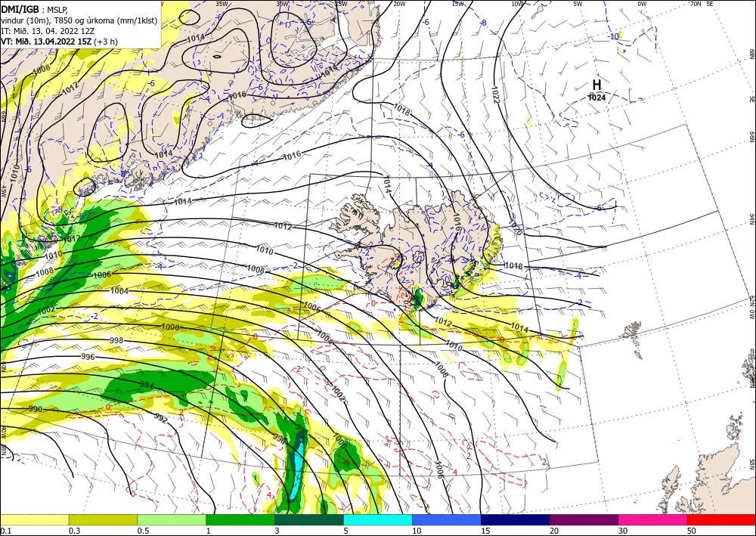
Task: Click the "15" legend value
Action: click(485, 531)
